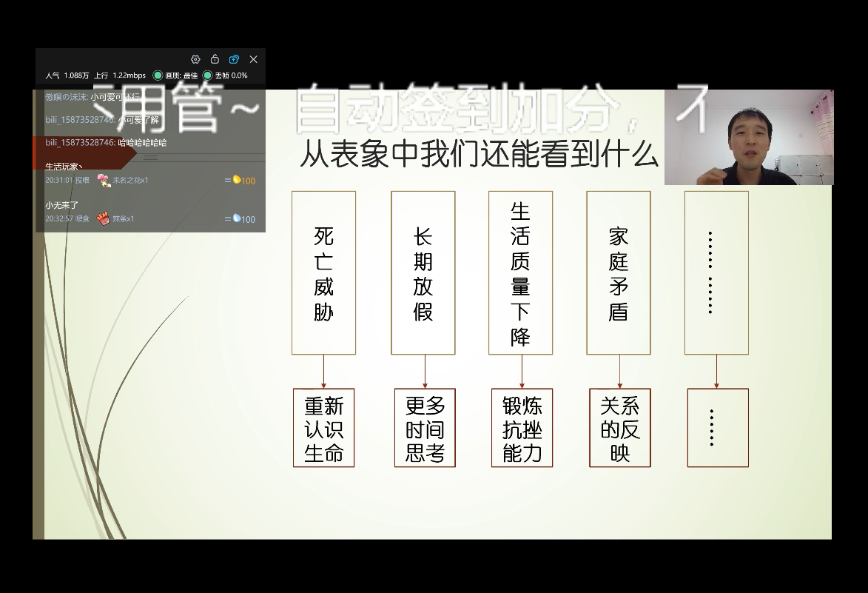Click the pink flower gift icon
The image size is (868, 593).
click(x=103, y=180)
